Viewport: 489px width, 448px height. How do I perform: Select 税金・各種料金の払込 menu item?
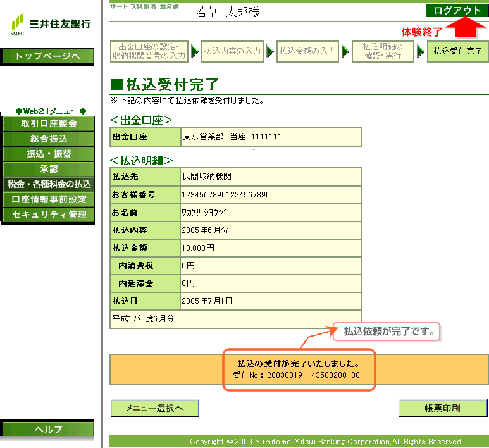(49, 184)
